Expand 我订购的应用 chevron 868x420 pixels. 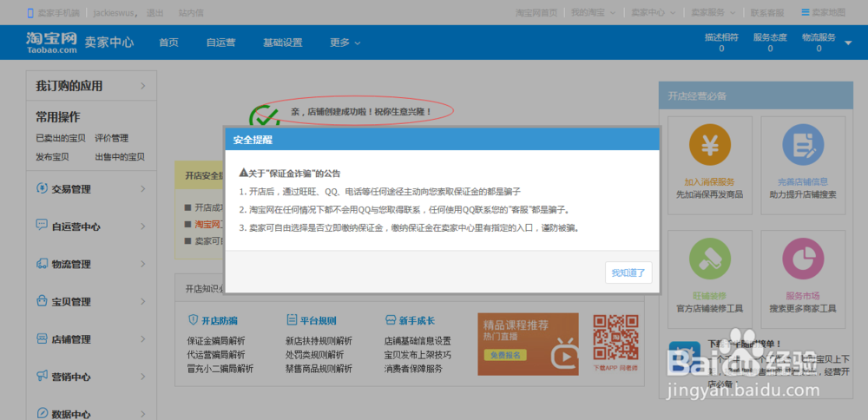143,86
